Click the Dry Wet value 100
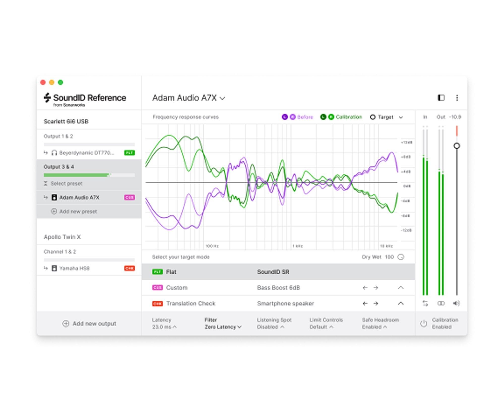This screenshot has height=420, width=504. coord(389,257)
